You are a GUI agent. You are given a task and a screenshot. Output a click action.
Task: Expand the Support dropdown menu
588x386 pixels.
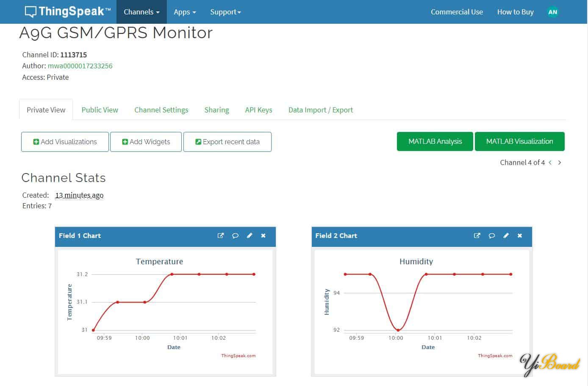click(225, 12)
